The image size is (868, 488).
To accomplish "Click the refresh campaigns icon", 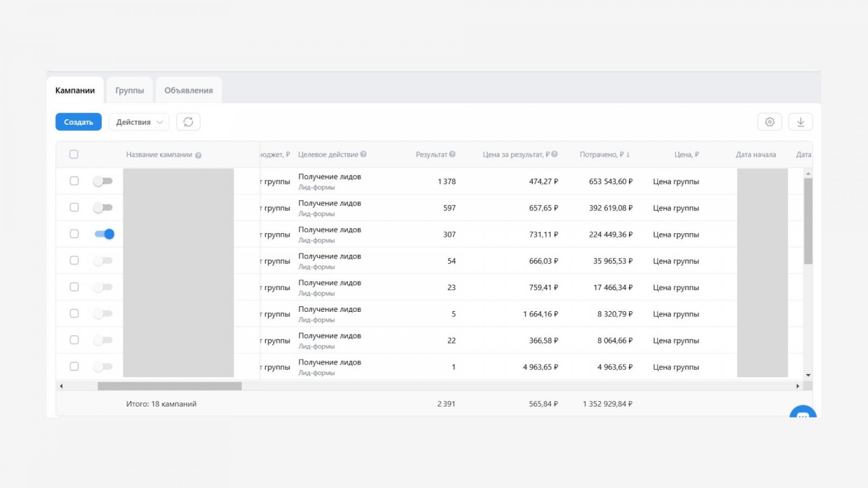I will tap(188, 122).
